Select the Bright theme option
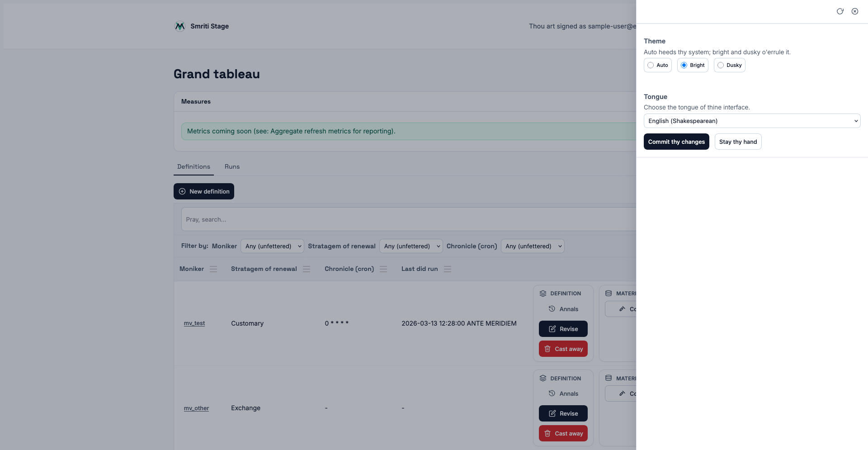Viewport: 868px width, 450px height. click(684, 65)
